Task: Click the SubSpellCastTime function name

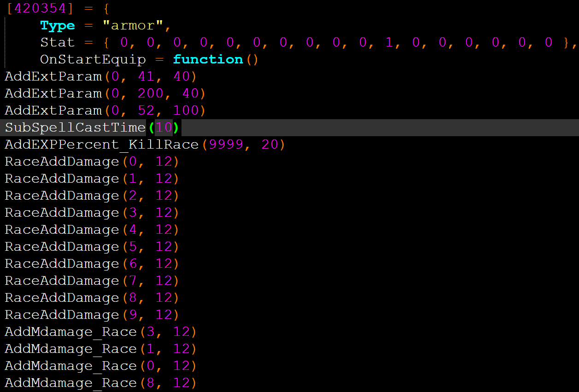Action: coord(76,127)
